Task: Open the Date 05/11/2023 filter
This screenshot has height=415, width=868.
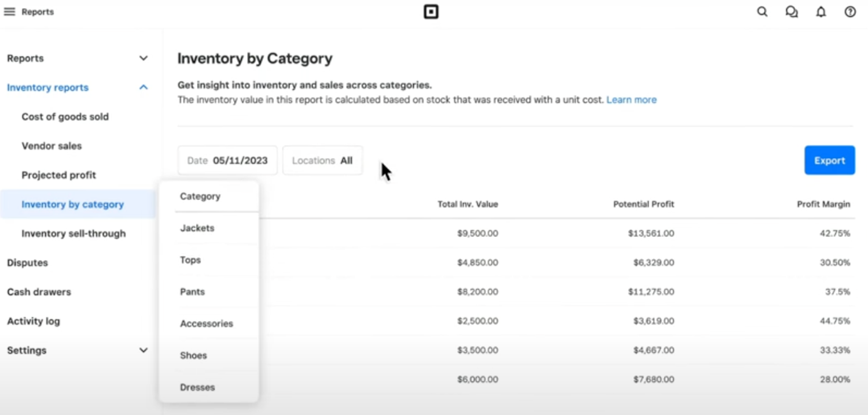Action: pyautogui.click(x=227, y=161)
